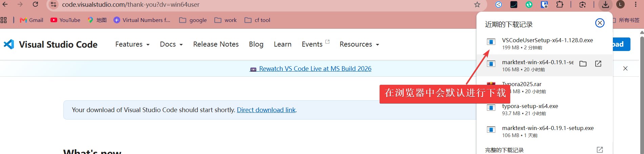Show marktext file in folder

(583, 64)
